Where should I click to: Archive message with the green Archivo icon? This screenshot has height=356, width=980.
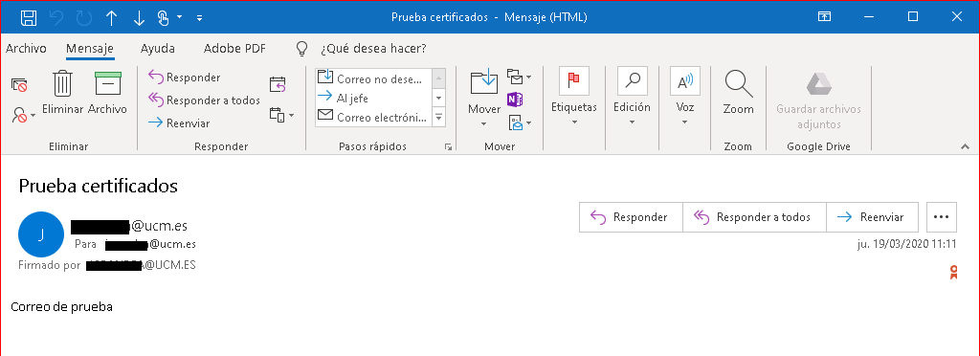(107, 83)
